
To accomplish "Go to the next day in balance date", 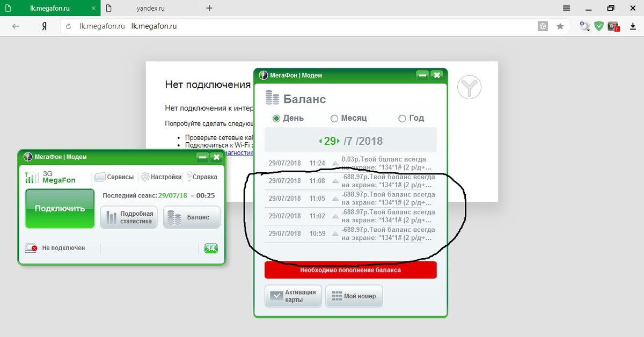I will coord(339,141).
